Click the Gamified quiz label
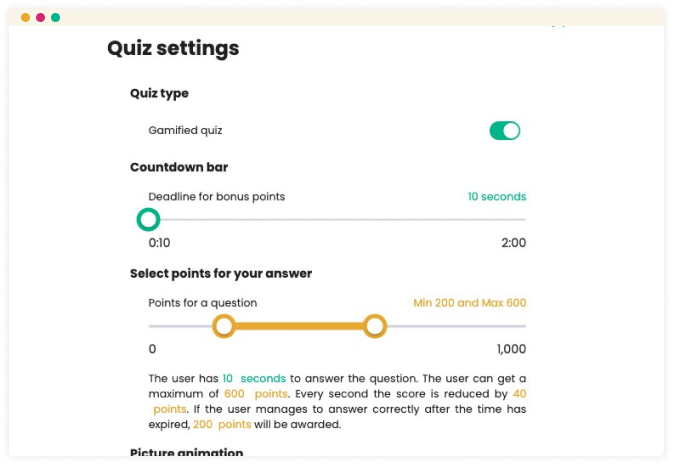 coord(185,130)
